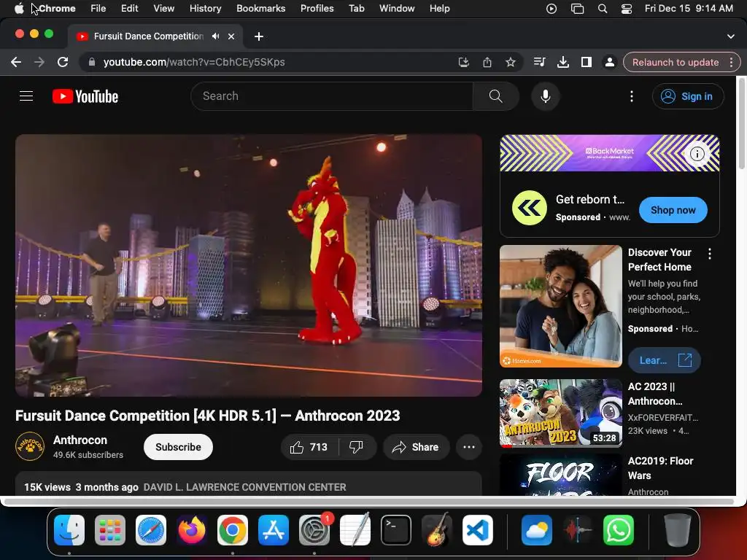Viewport: 747px width, 560px height.
Task: Like the video with thumbs up
Action: coord(309,447)
